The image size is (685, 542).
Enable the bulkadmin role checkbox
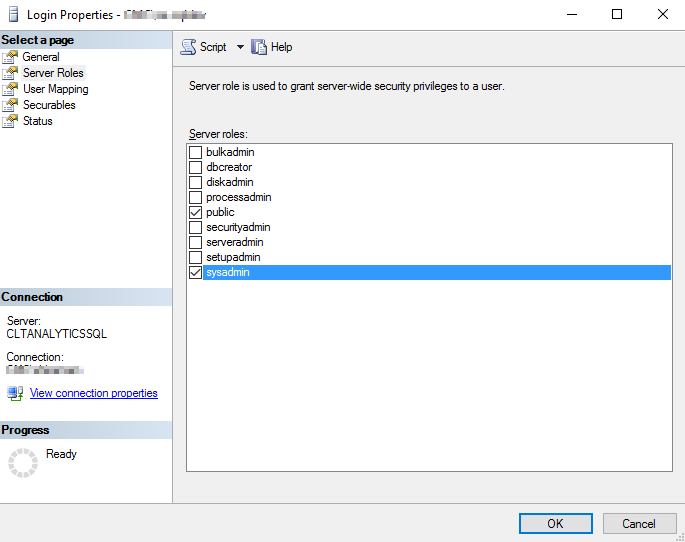point(195,152)
